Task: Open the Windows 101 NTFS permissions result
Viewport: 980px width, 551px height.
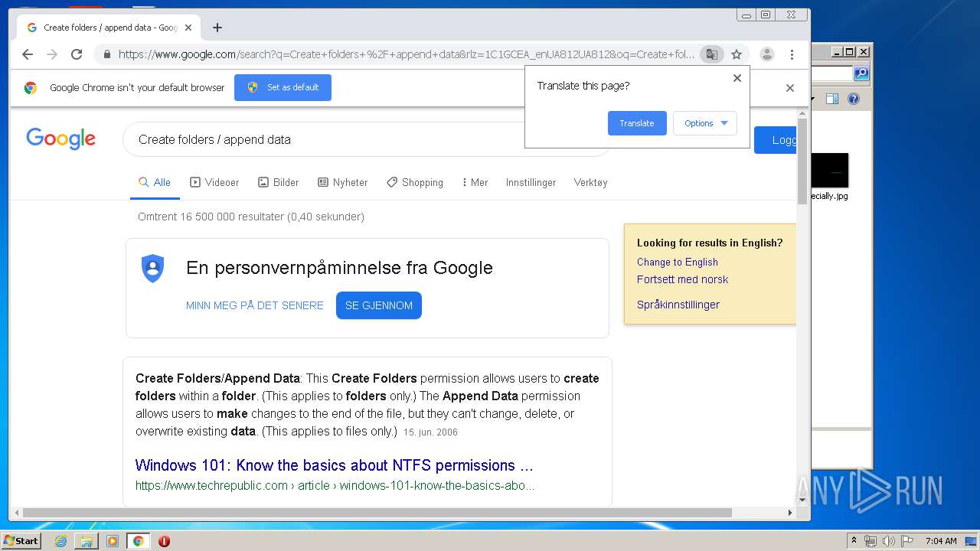Action: pos(334,465)
